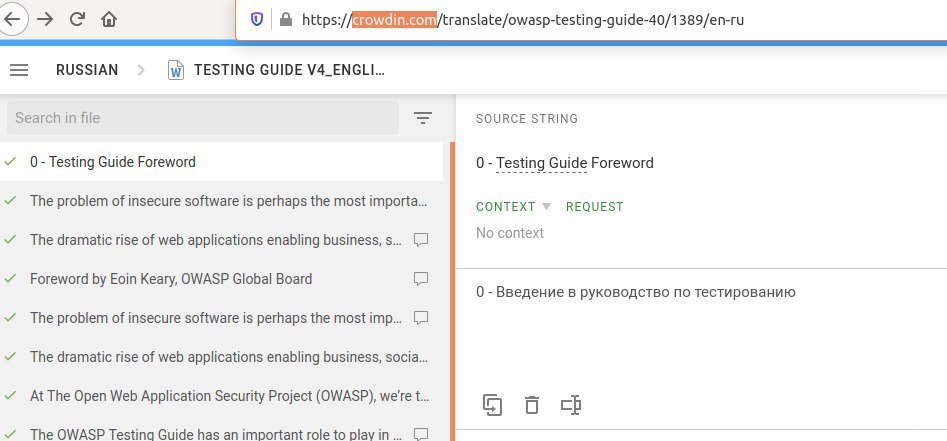Click the SOURCE STRING heading

point(527,118)
